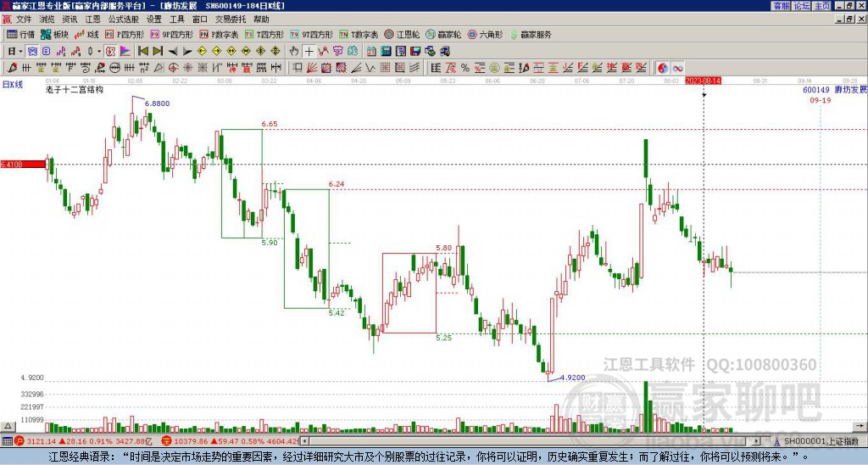The width and height of the screenshot is (868, 465).
Task: Select the Gann fan lines tool
Action: point(312,68)
